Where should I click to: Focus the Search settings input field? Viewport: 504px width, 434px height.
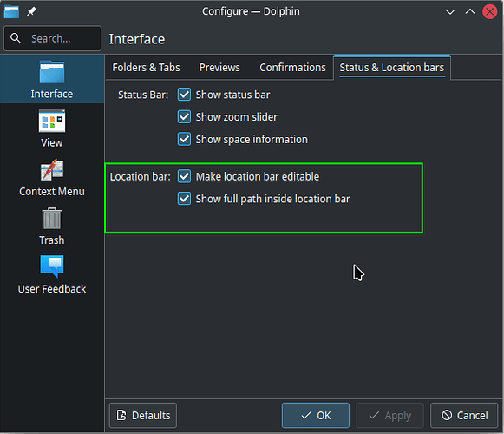coord(52,38)
